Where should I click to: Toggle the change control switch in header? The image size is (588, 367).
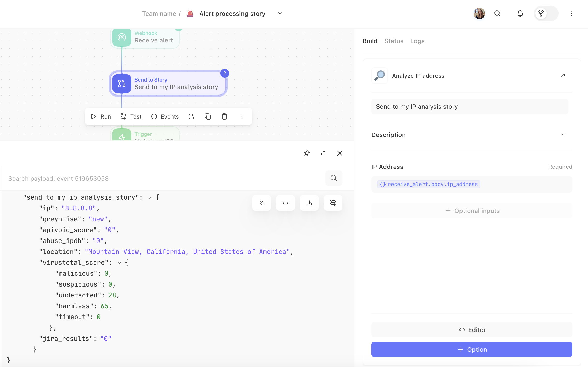pyautogui.click(x=546, y=13)
